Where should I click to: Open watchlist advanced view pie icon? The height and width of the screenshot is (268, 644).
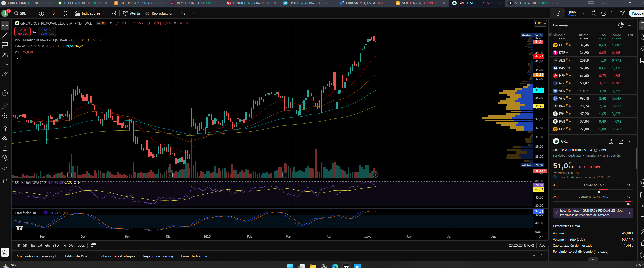click(621, 25)
